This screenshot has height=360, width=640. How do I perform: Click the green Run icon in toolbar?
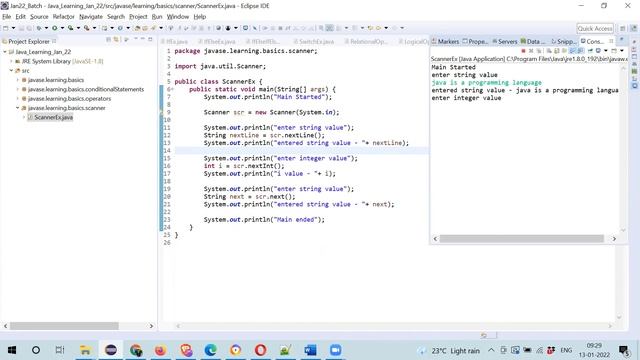54,28
